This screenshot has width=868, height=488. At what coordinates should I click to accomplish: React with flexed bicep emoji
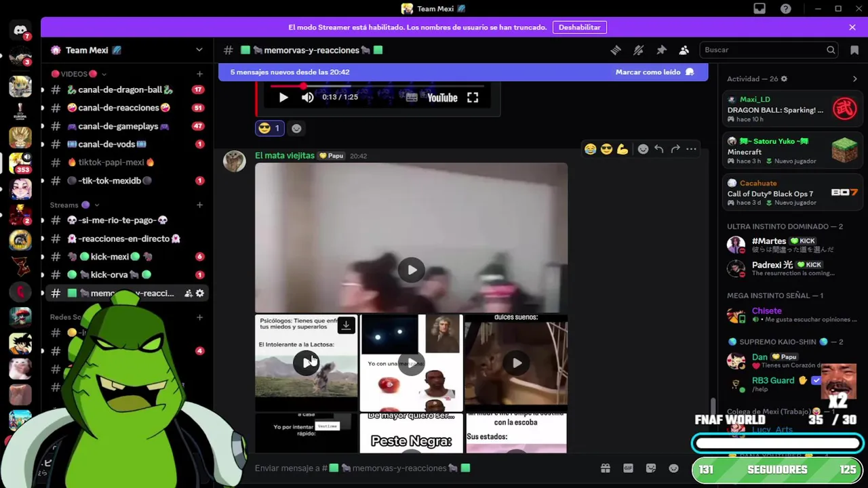pyautogui.click(x=623, y=149)
